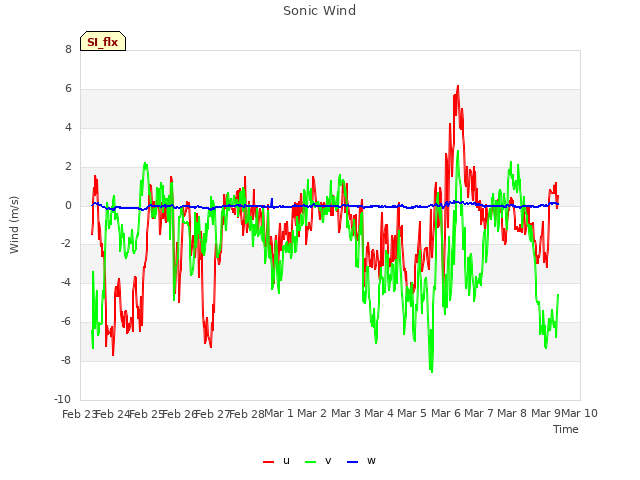The image size is (640, 480).
Task: Click the legend label u
Action: 286,461
